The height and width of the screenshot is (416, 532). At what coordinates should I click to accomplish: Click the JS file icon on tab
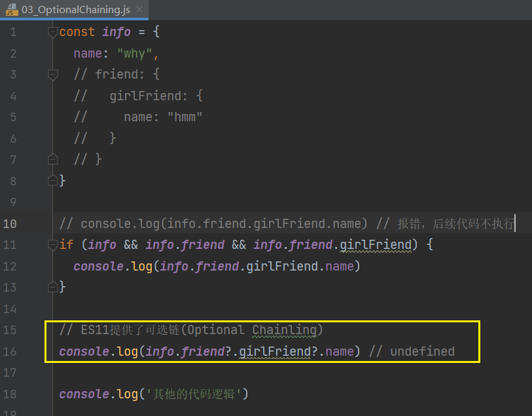[x=12, y=10]
